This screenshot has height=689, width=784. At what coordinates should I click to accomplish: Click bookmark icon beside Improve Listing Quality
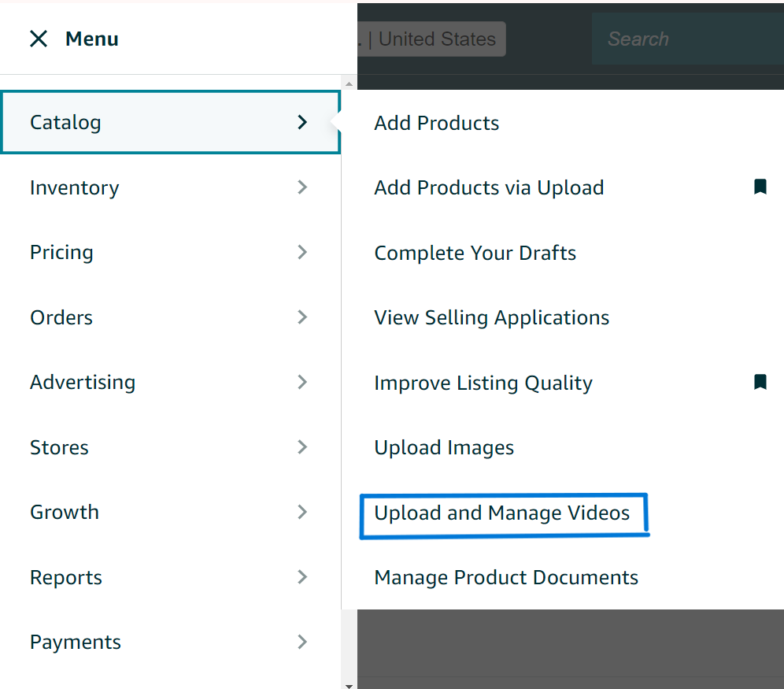(x=760, y=383)
